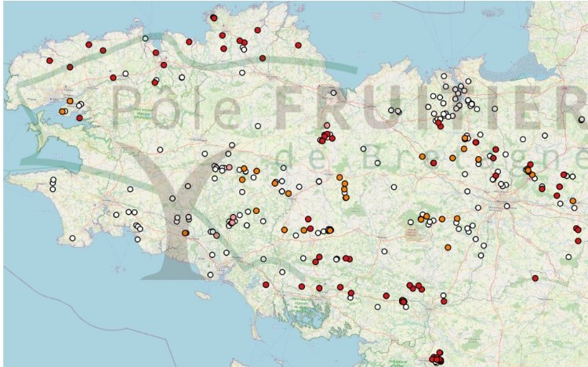Select the westernmost red marker on the map

pyautogui.click(x=49, y=60)
